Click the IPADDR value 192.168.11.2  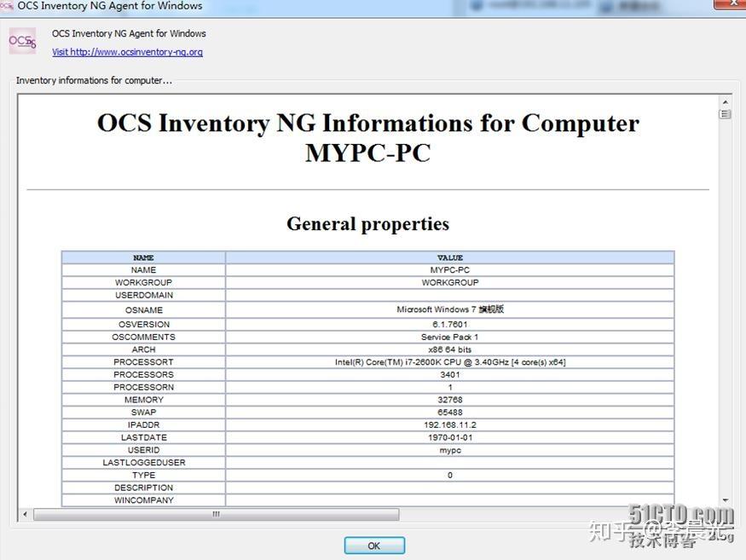point(449,424)
